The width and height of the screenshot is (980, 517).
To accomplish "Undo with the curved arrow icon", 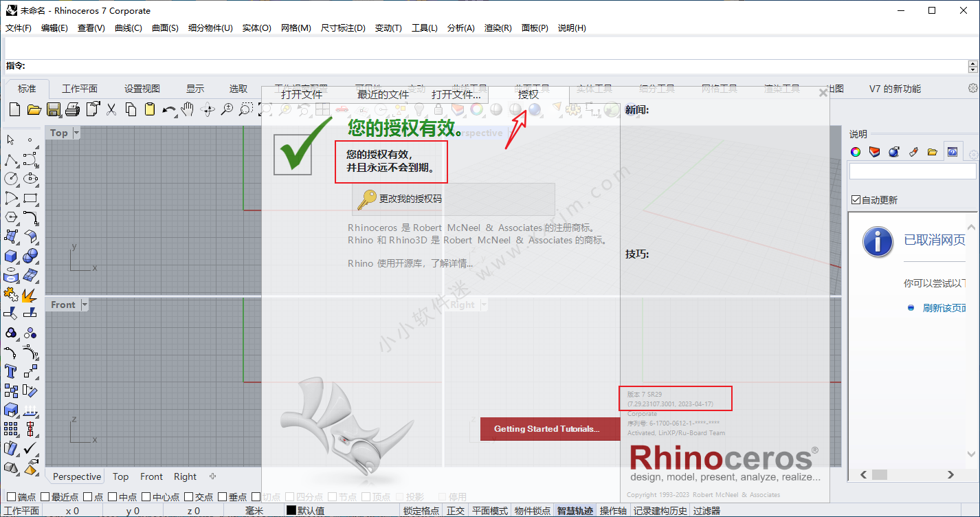I will tap(168, 109).
